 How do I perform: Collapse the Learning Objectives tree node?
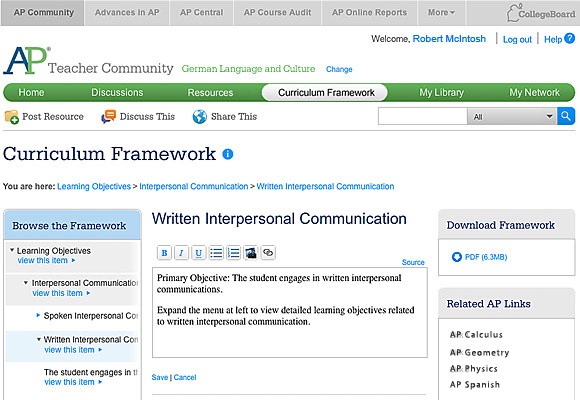point(12,251)
